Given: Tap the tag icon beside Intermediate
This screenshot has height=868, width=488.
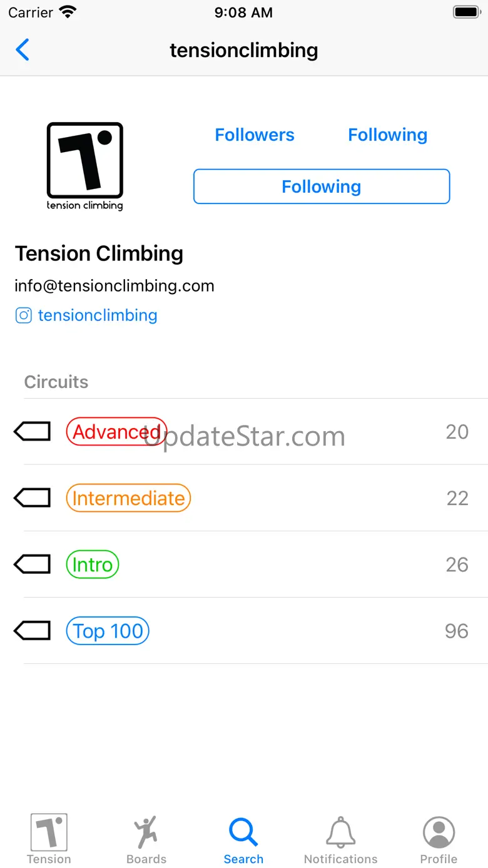Looking at the screenshot, I should click(x=33, y=498).
